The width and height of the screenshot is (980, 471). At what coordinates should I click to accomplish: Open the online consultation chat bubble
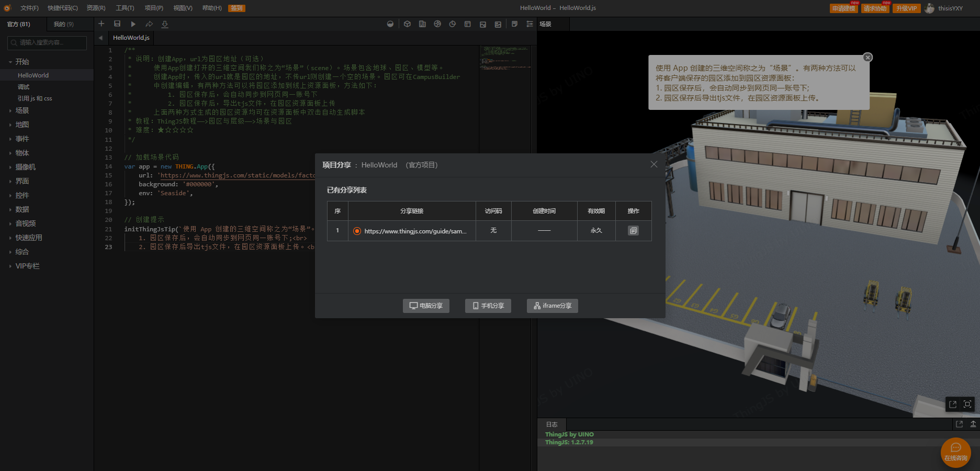pyautogui.click(x=956, y=452)
